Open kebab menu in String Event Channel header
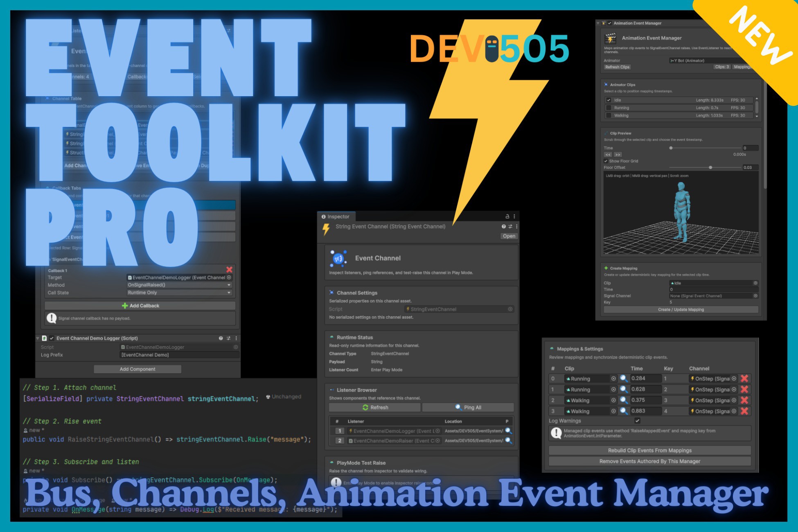The width and height of the screenshot is (798, 532). [516, 226]
